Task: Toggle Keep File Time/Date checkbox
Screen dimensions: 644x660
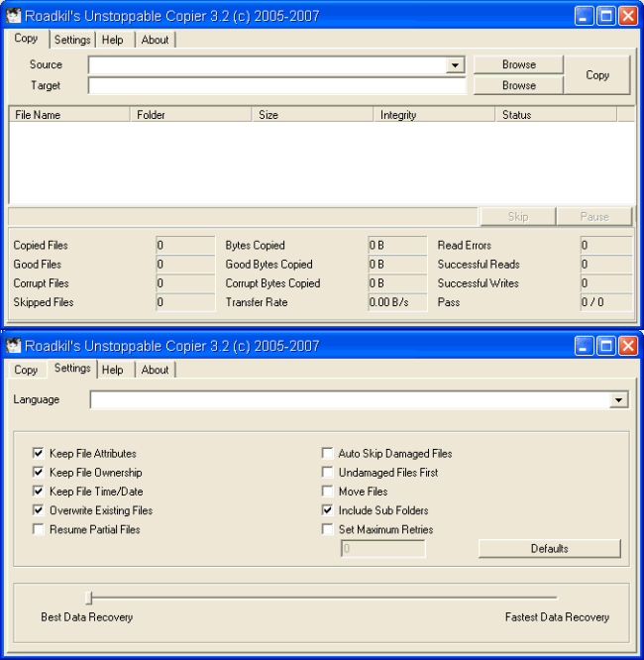Action: (39, 491)
